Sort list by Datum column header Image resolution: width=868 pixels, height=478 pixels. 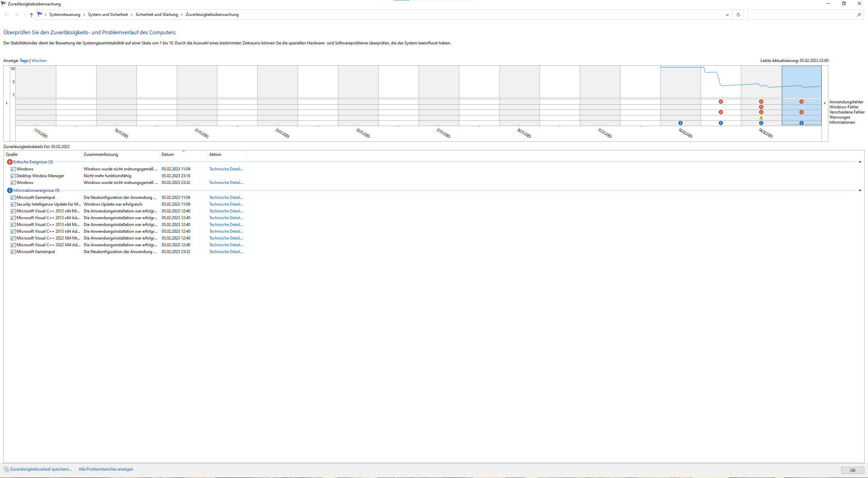point(168,154)
